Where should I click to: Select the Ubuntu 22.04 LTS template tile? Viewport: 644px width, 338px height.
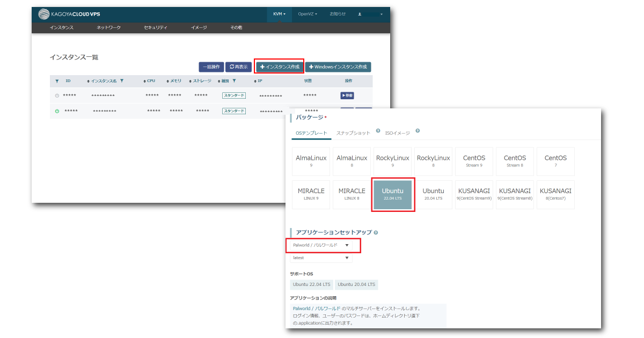coord(393,194)
